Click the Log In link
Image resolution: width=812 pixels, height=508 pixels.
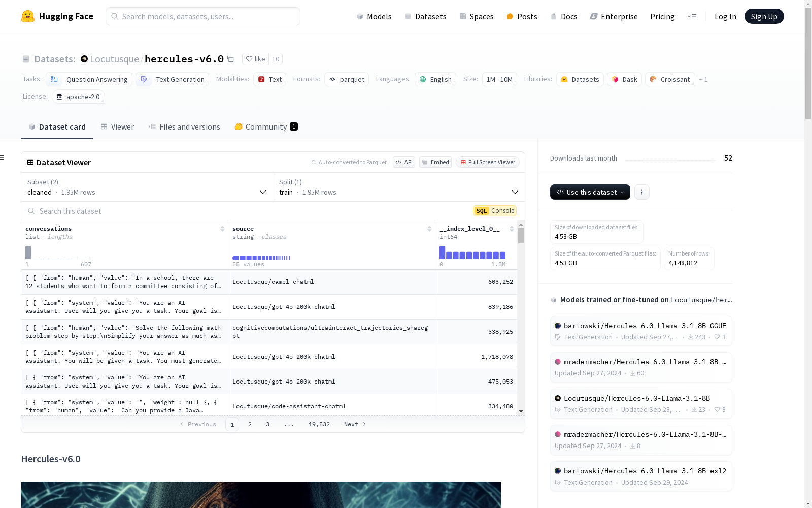click(x=725, y=16)
